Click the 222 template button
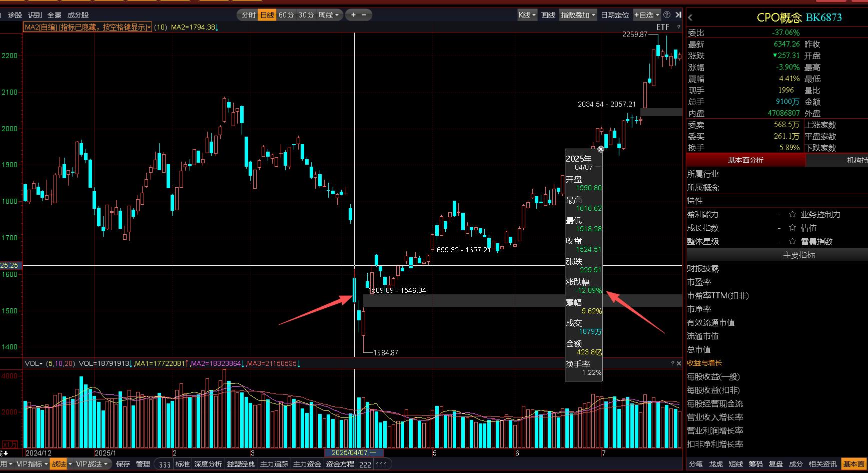Screen dimensions: 868x473 point(365,464)
